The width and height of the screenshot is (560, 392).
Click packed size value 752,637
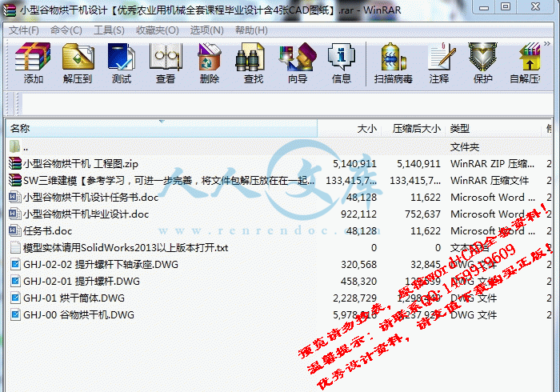(422, 214)
